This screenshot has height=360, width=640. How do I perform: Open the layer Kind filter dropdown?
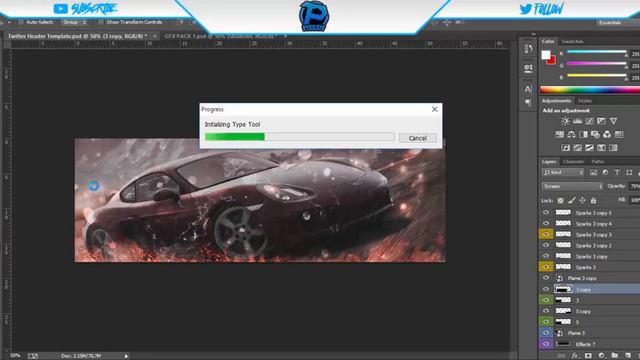click(x=563, y=173)
